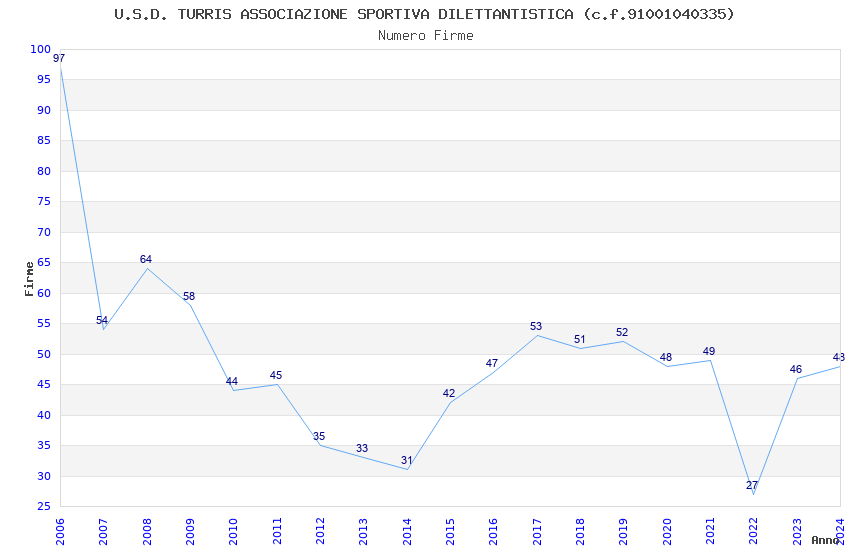Click the 95 tick on the Firme axis
This screenshot has width=850, height=550.
[x=43, y=80]
